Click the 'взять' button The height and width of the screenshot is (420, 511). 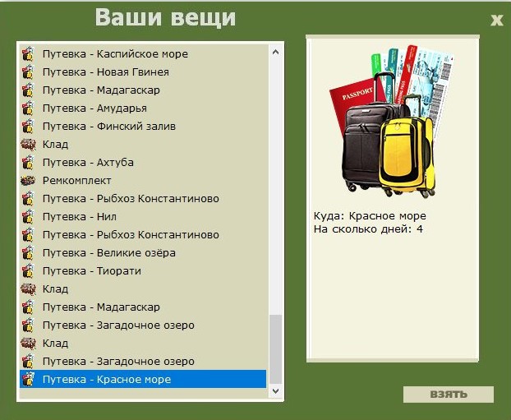[x=449, y=395]
